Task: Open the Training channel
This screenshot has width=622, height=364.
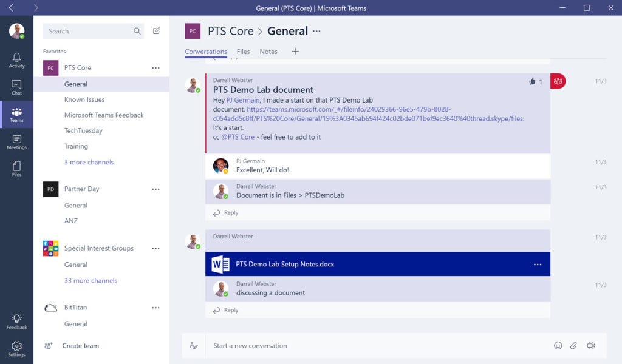Action: point(76,146)
